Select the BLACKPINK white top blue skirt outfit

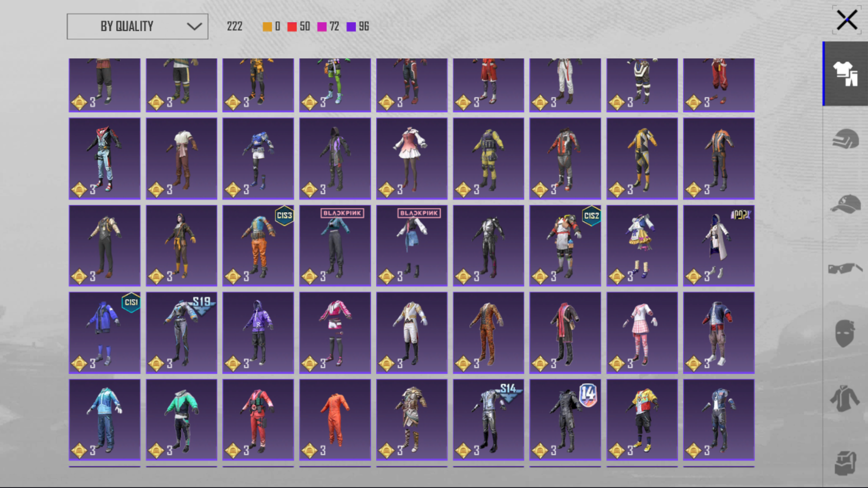412,246
